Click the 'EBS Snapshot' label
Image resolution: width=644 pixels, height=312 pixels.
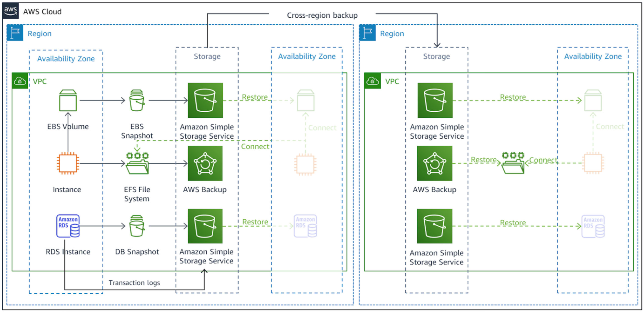point(137,131)
